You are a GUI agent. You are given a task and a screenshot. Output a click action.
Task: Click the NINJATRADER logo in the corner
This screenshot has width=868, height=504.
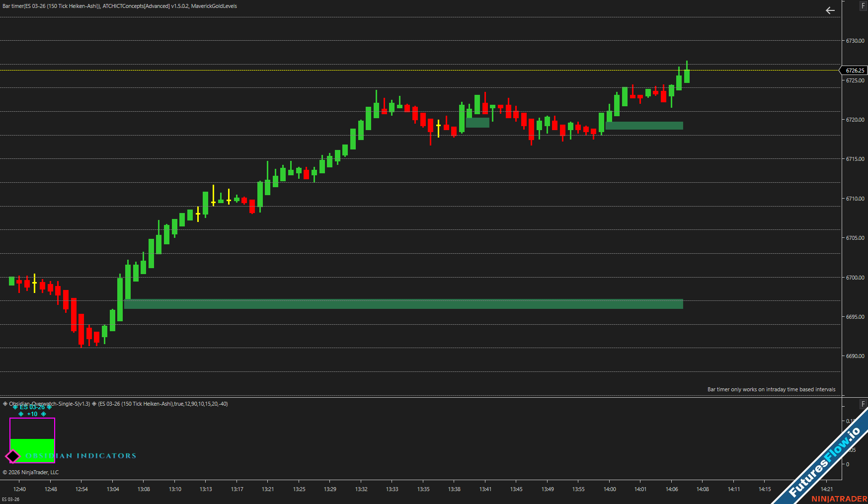[x=839, y=499]
